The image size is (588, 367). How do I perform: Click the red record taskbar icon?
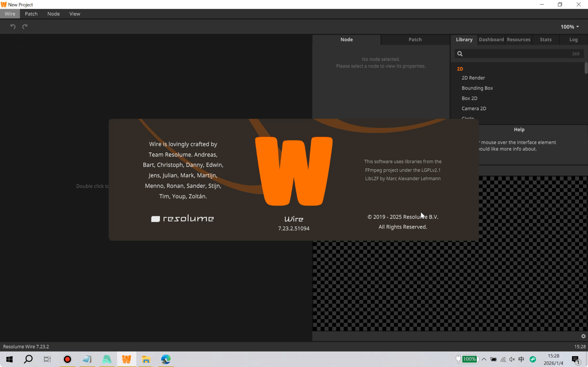[67, 359]
